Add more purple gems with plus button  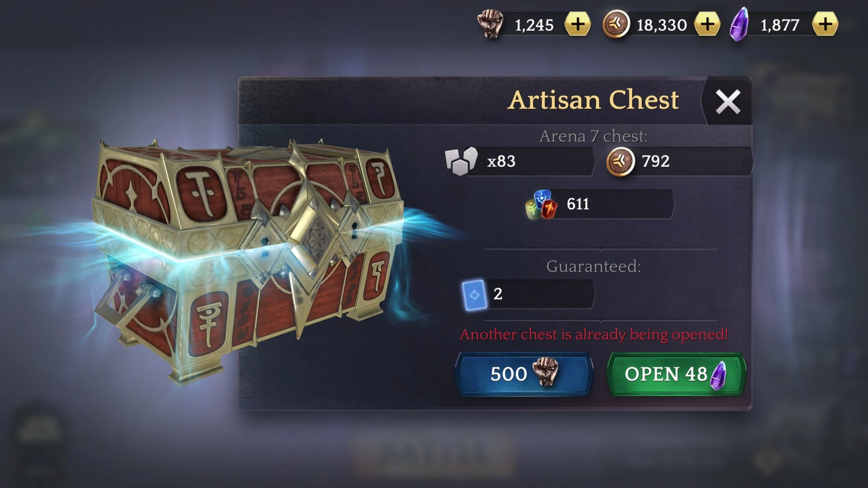(x=825, y=24)
